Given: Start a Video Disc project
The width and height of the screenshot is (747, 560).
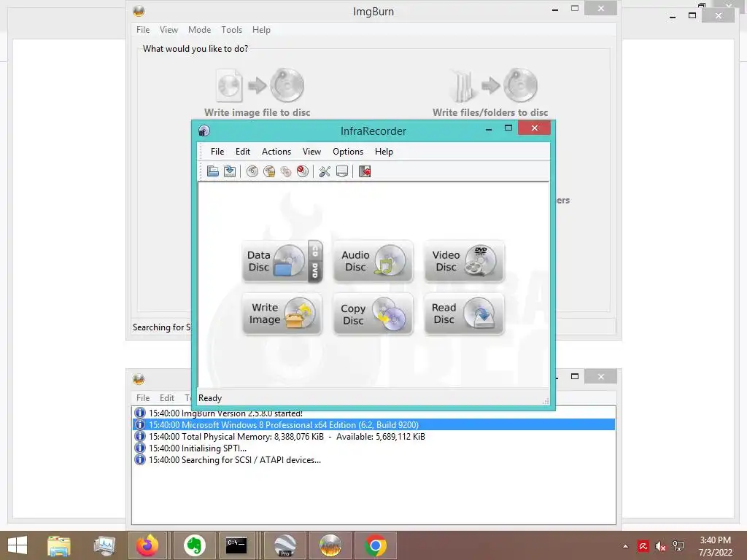Looking at the screenshot, I should click(464, 262).
